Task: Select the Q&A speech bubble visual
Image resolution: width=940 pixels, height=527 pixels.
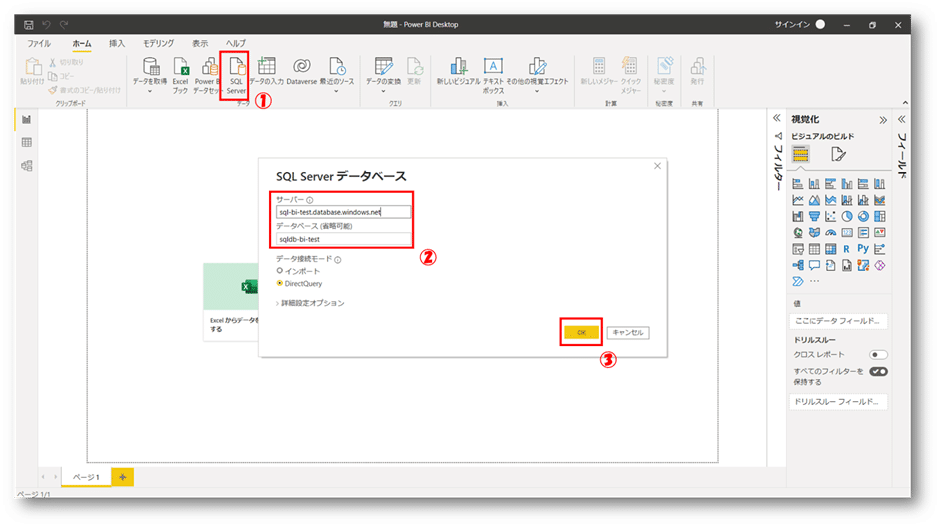Action: (814, 265)
